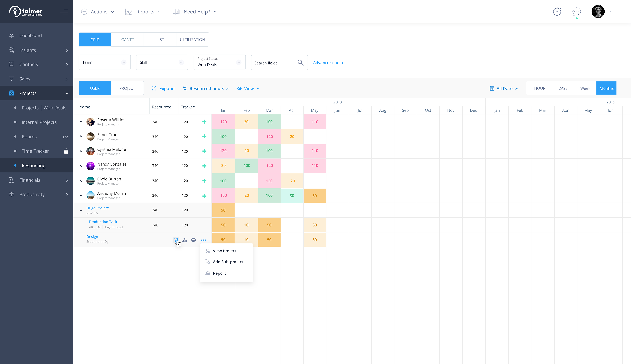
Task: Add resourcing for Nancy Gonzales
Action: [204, 166]
